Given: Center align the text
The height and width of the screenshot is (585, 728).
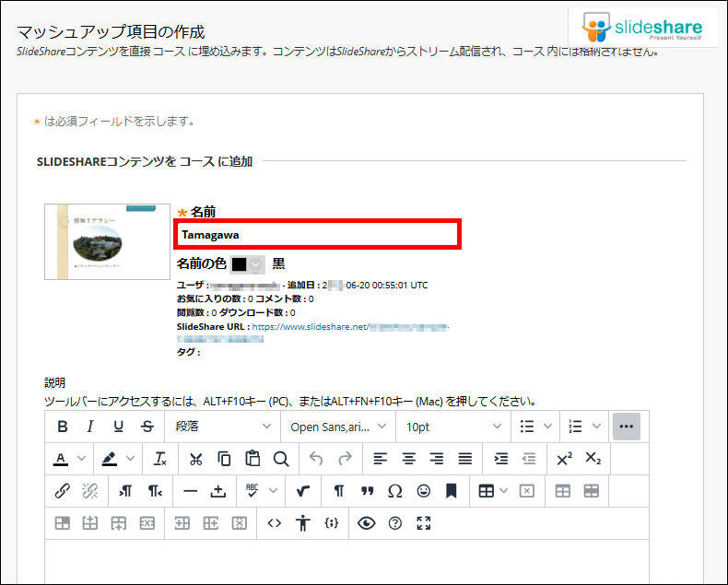Looking at the screenshot, I should tap(408, 459).
